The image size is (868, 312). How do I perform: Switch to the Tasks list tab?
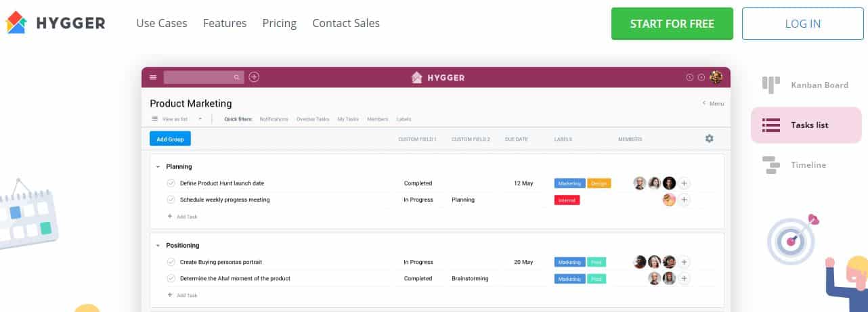[x=805, y=125]
